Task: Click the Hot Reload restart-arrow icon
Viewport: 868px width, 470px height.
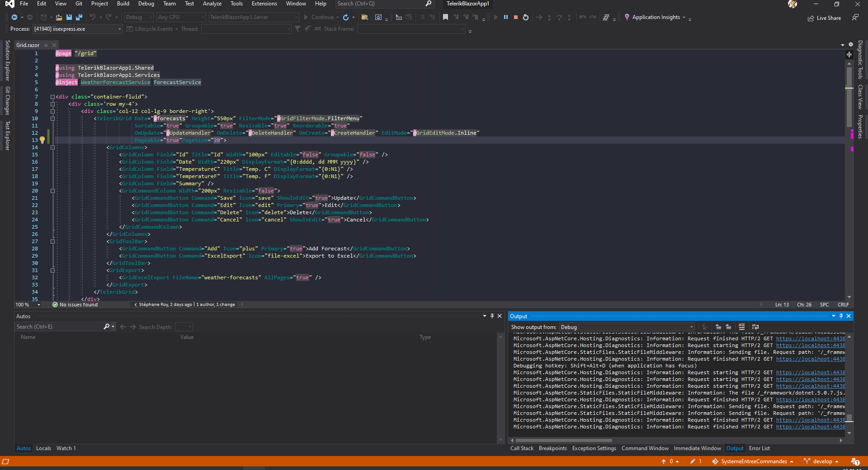Action: [346, 17]
